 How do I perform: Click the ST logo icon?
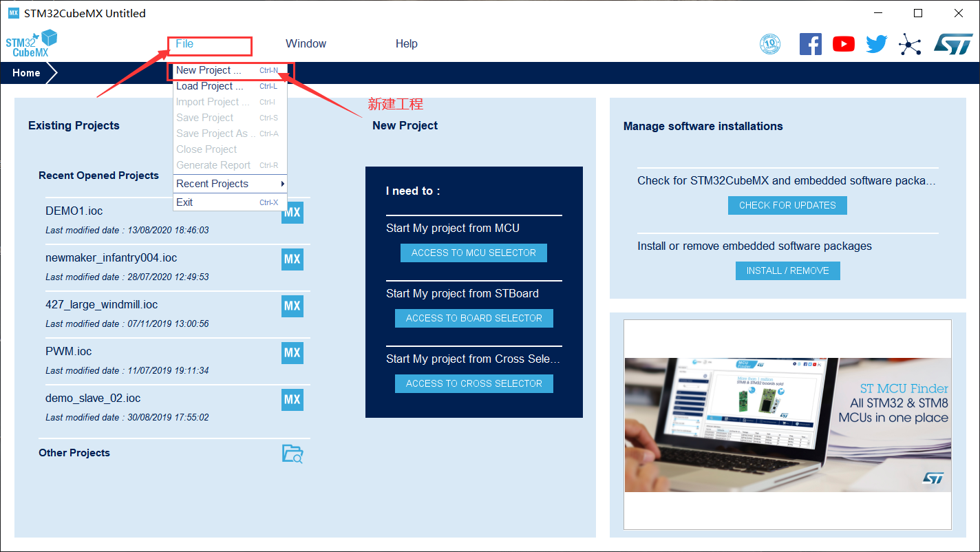952,45
